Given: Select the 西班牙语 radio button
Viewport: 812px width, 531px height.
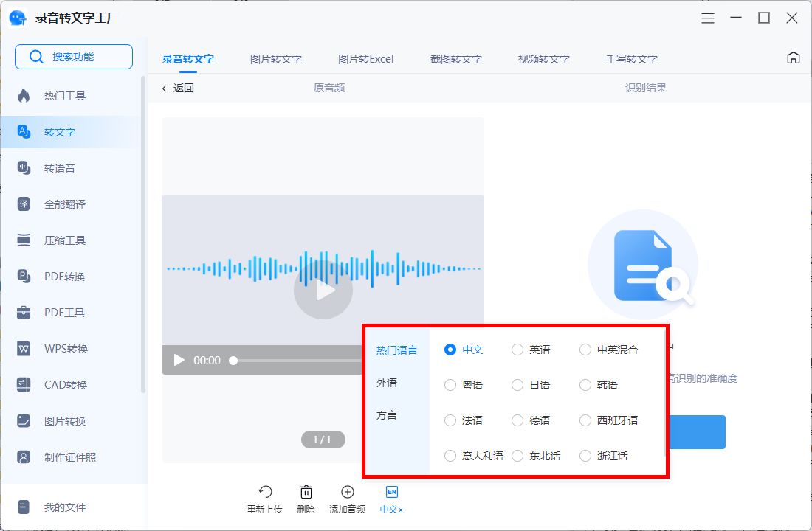Looking at the screenshot, I should [x=585, y=420].
